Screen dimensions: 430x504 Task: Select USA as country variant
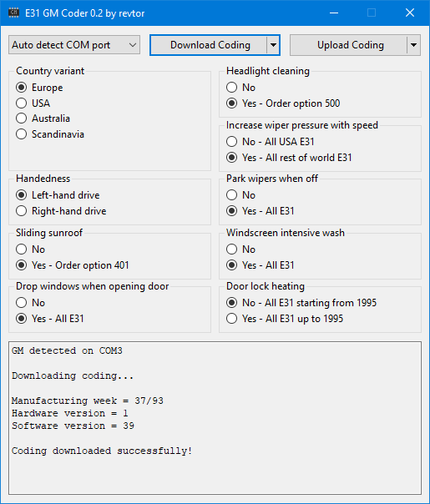(33, 103)
